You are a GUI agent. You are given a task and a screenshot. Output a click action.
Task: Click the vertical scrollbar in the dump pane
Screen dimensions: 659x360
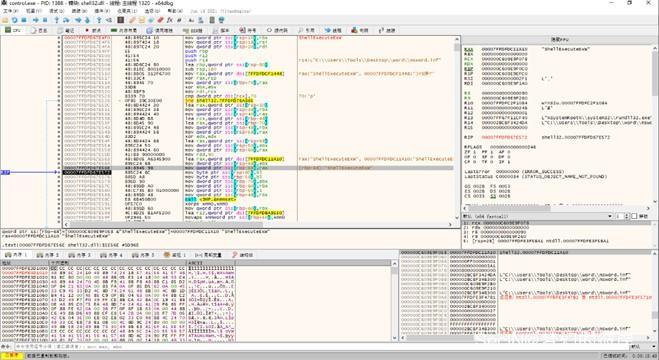pos(394,301)
